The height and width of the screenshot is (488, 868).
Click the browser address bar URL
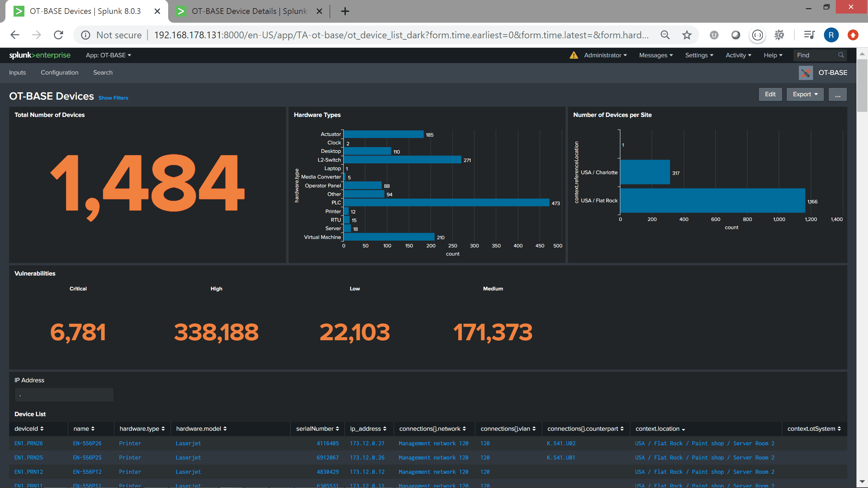click(401, 35)
